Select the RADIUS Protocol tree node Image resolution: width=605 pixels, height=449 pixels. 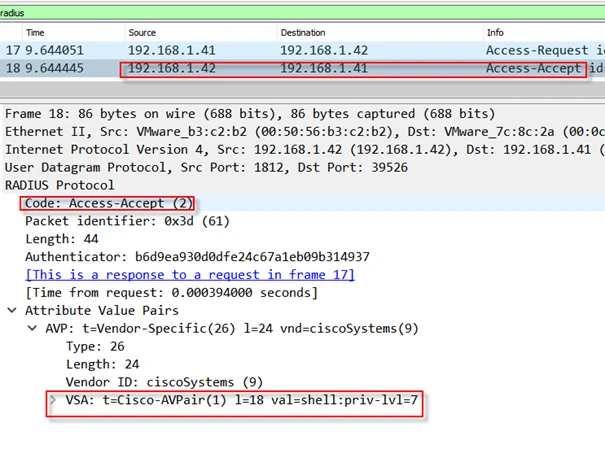coord(59,185)
